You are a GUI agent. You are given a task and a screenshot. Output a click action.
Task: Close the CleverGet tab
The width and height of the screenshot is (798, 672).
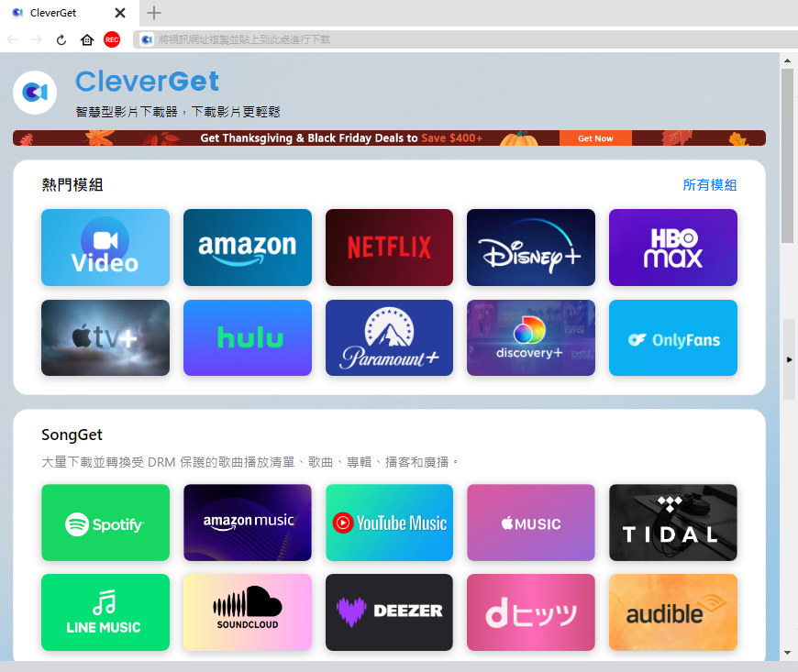tap(120, 13)
